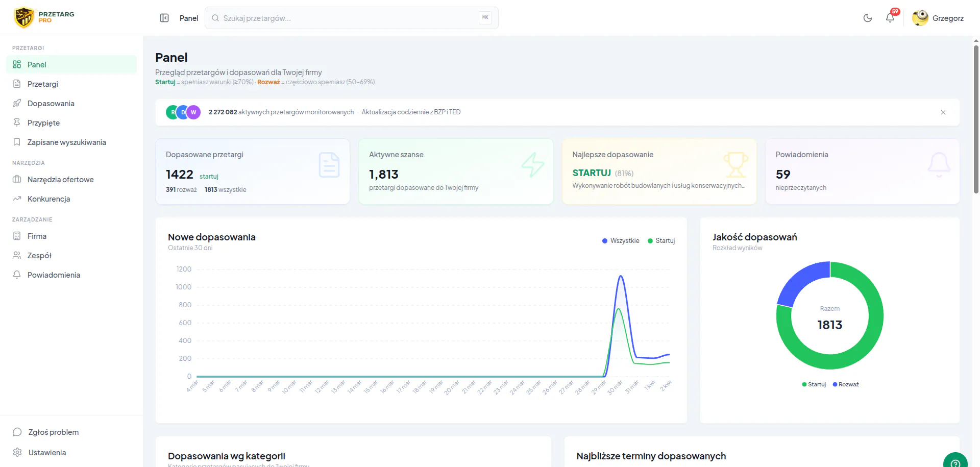980x467 pixels.
Task: Open the STARTUJ (81%) best match
Action: point(603,173)
